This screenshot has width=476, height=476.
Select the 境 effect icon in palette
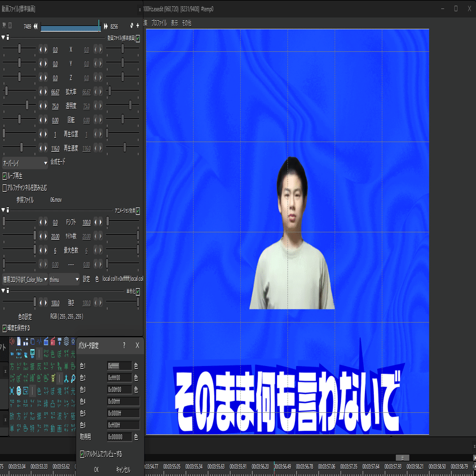click(60, 391)
